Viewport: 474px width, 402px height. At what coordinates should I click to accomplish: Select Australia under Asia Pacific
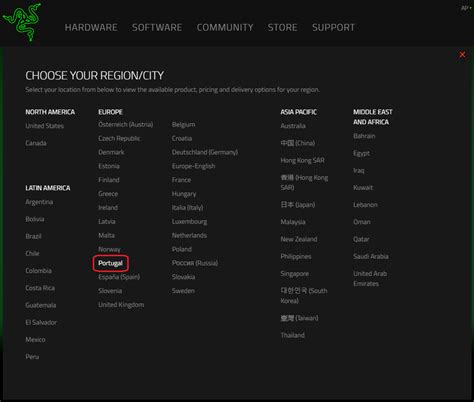(x=293, y=126)
